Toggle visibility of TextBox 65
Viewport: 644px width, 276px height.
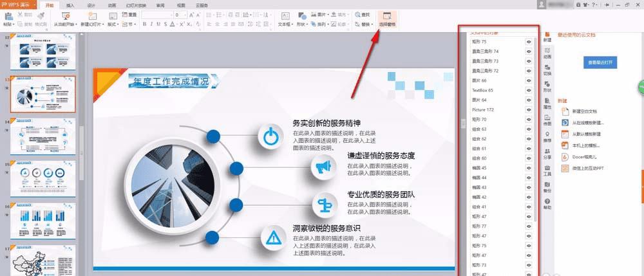(529, 90)
